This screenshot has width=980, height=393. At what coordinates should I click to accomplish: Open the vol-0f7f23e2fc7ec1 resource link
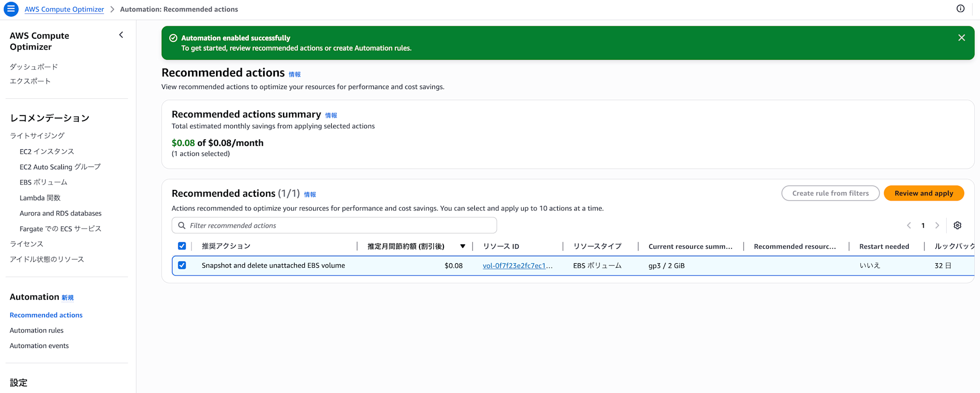[x=517, y=266]
